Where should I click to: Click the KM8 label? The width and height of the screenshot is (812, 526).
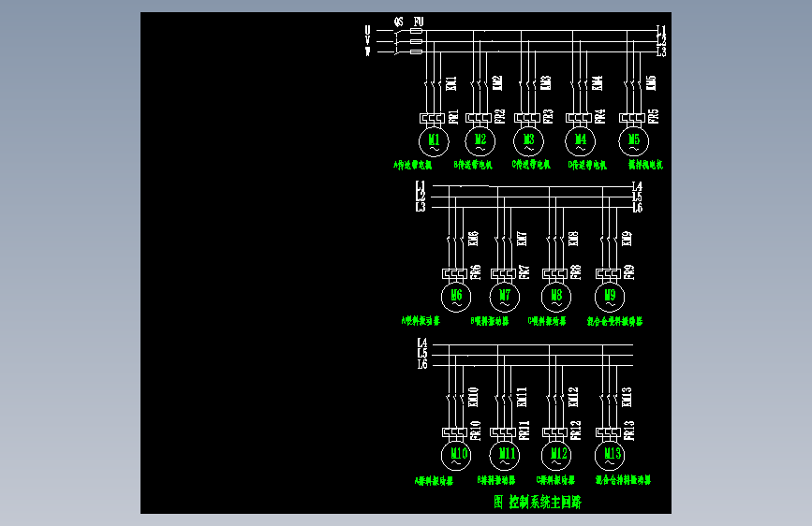coord(573,240)
